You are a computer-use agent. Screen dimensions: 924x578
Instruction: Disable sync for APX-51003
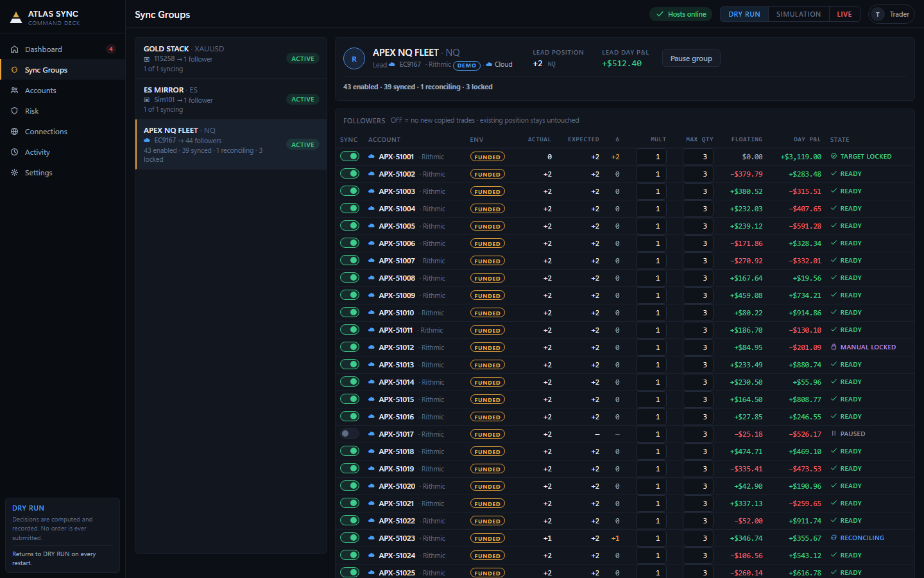click(x=350, y=191)
